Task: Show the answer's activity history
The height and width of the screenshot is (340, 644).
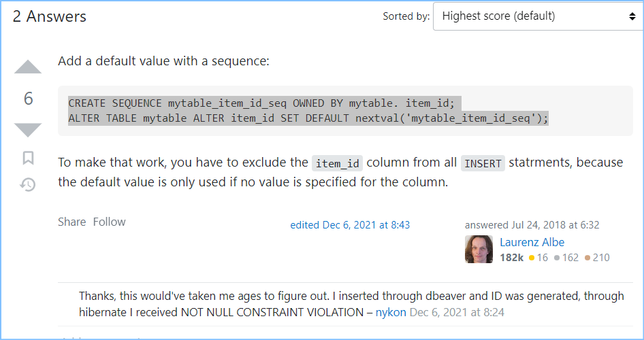Action: click(x=28, y=184)
